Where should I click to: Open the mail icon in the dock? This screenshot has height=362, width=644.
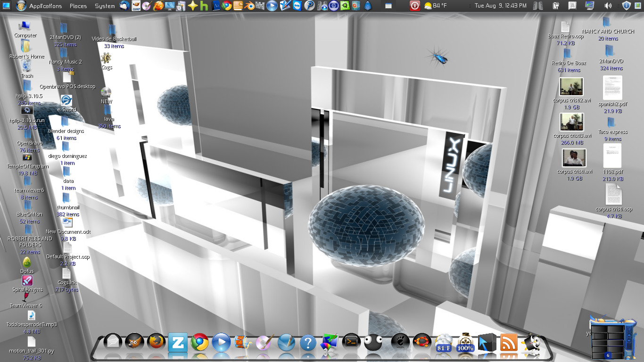[113, 342]
